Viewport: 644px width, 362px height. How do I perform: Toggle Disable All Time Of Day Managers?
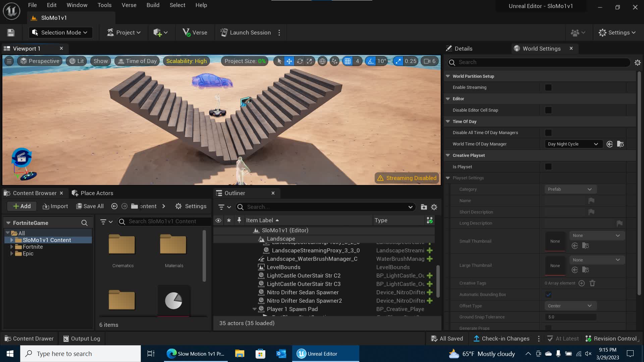point(548,133)
